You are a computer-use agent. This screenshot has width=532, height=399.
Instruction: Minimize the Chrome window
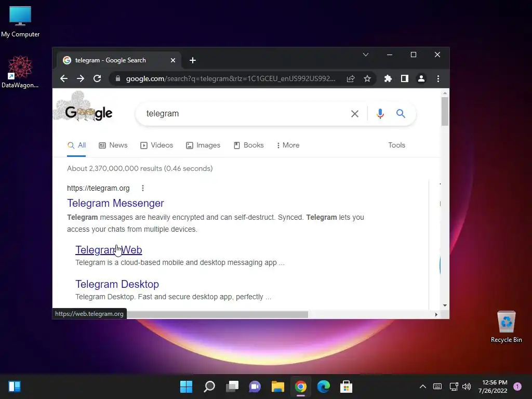point(390,55)
